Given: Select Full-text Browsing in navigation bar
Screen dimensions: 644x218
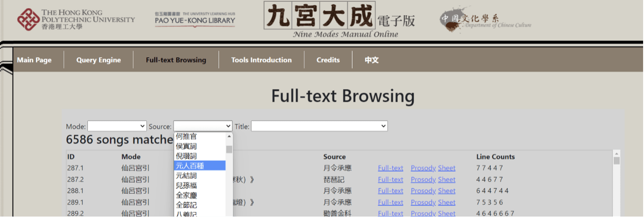Looking at the screenshot, I should coord(176,60).
